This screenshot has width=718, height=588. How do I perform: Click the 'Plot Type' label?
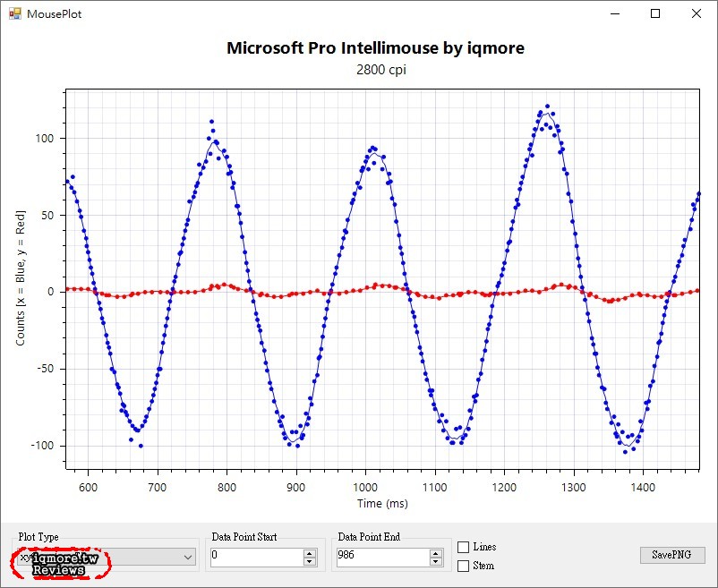(x=38, y=537)
